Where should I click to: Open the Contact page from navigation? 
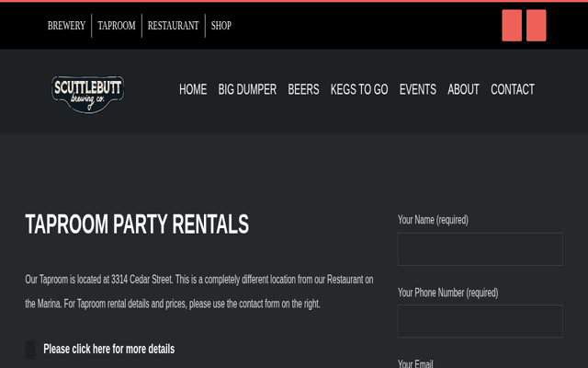point(513,89)
